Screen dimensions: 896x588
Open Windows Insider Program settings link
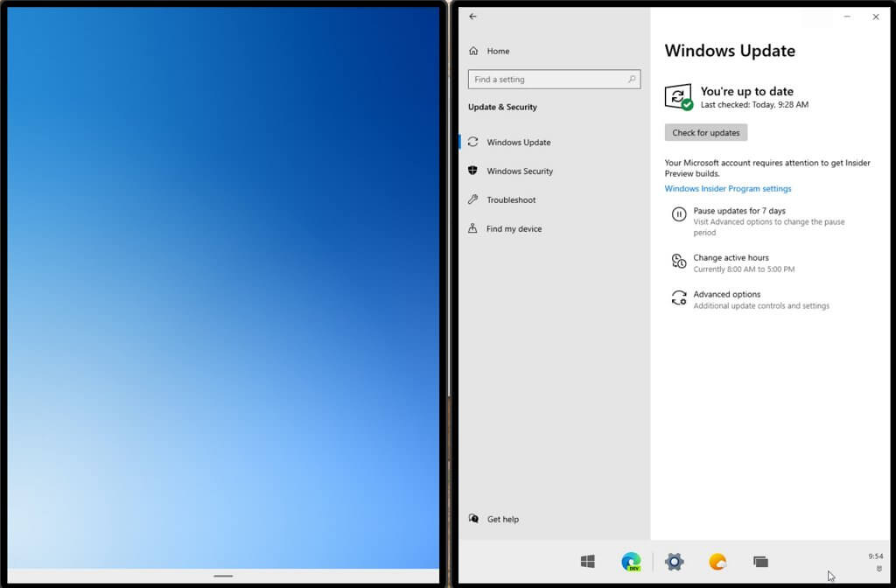pyautogui.click(x=728, y=189)
